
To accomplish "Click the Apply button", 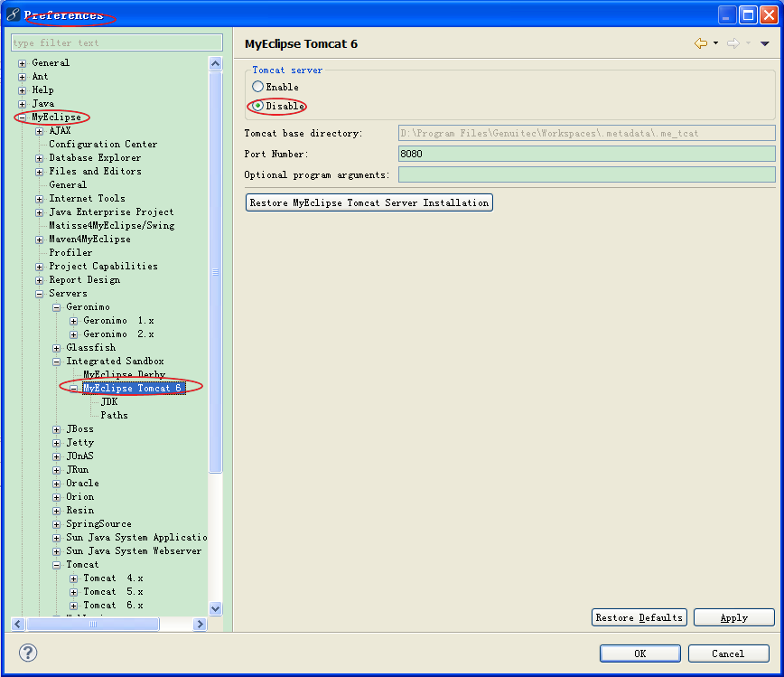I will coord(734,617).
